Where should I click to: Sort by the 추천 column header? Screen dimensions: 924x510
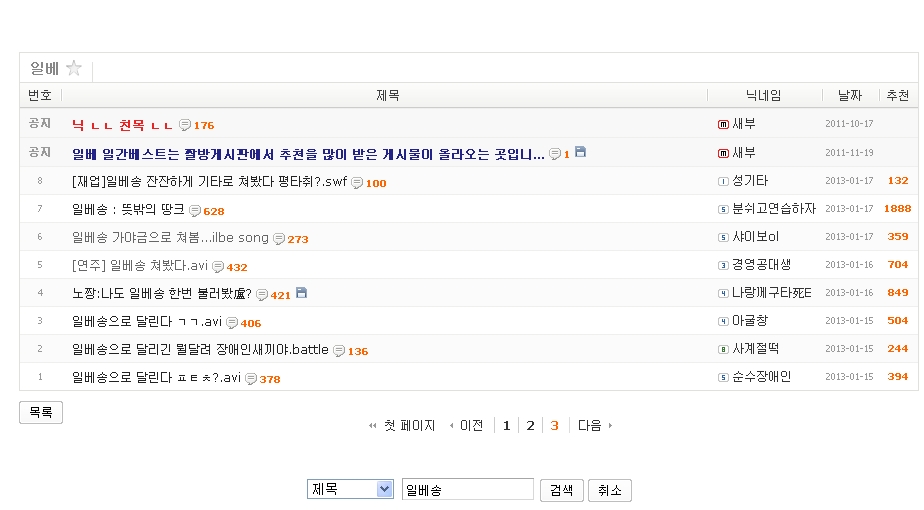(x=896, y=95)
